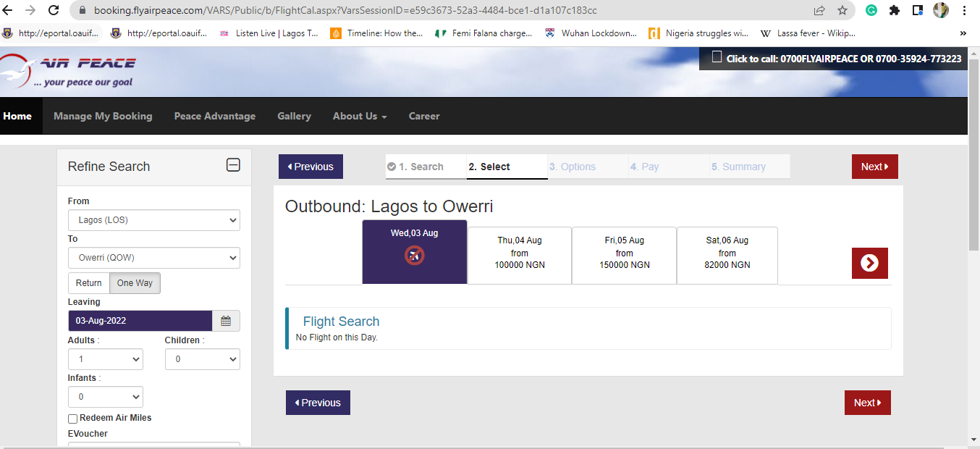Open the Infants count dropdown
The image size is (980, 449).
[106, 397]
